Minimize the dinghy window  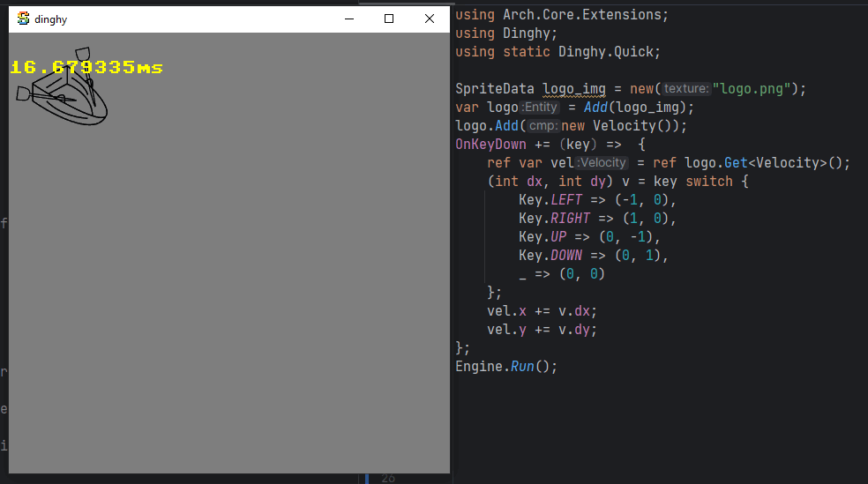point(350,19)
